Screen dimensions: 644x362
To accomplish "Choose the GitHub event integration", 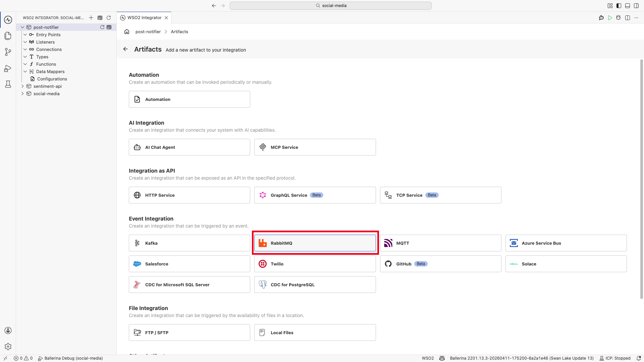I will pyautogui.click(x=441, y=264).
